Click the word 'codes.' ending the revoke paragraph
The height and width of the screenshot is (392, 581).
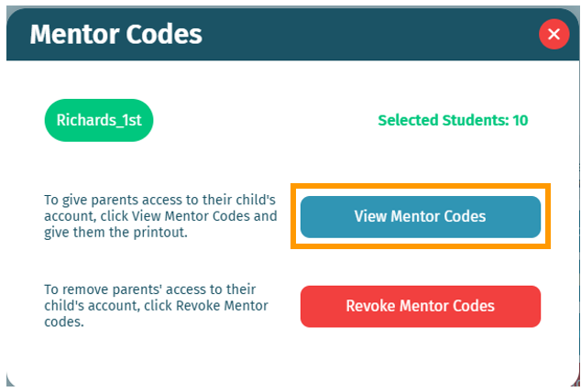(x=64, y=322)
